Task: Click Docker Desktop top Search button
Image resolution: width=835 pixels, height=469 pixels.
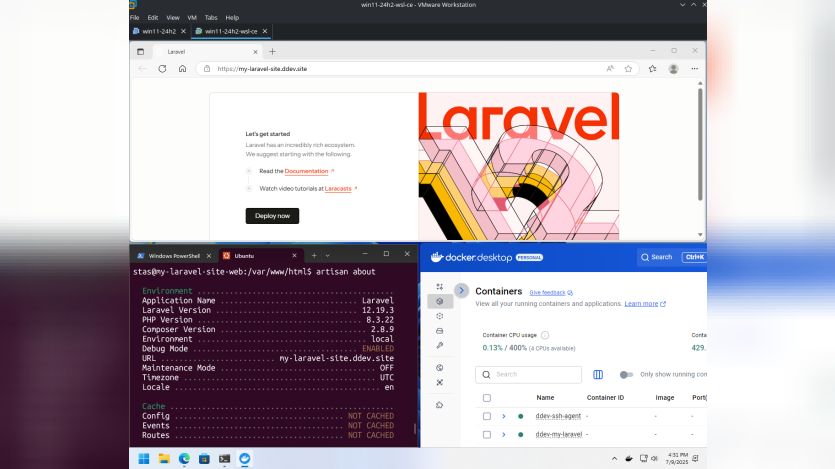Action: click(657, 257)
